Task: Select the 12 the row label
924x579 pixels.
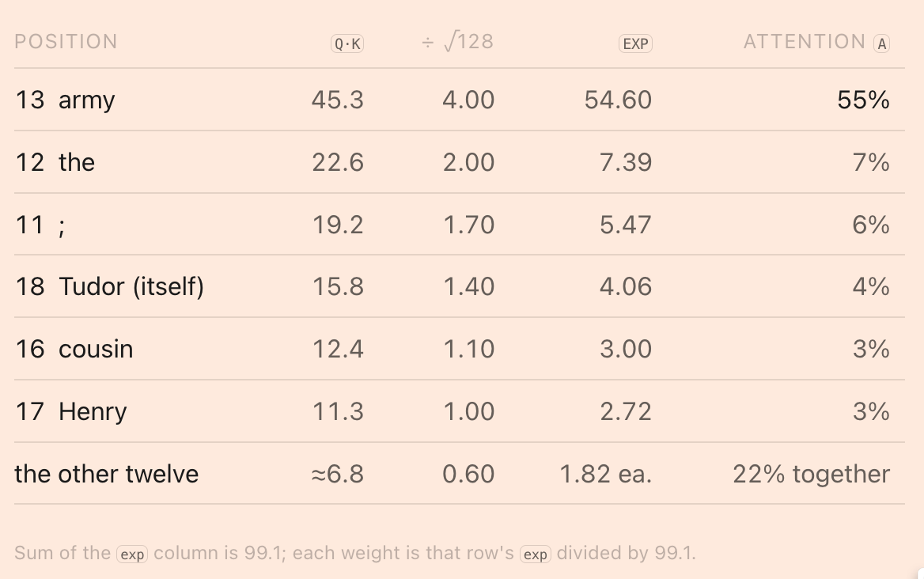Action: [55, 162]
